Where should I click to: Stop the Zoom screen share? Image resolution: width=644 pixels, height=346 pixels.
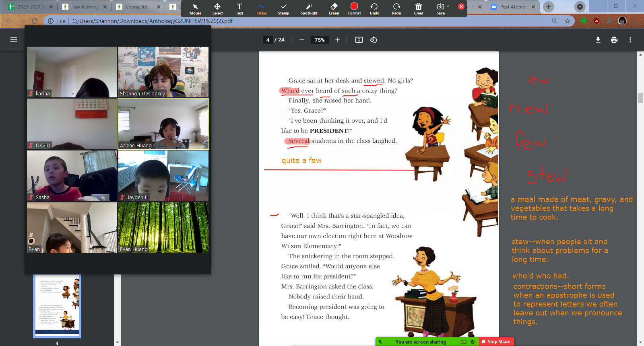tap(496, 342)
